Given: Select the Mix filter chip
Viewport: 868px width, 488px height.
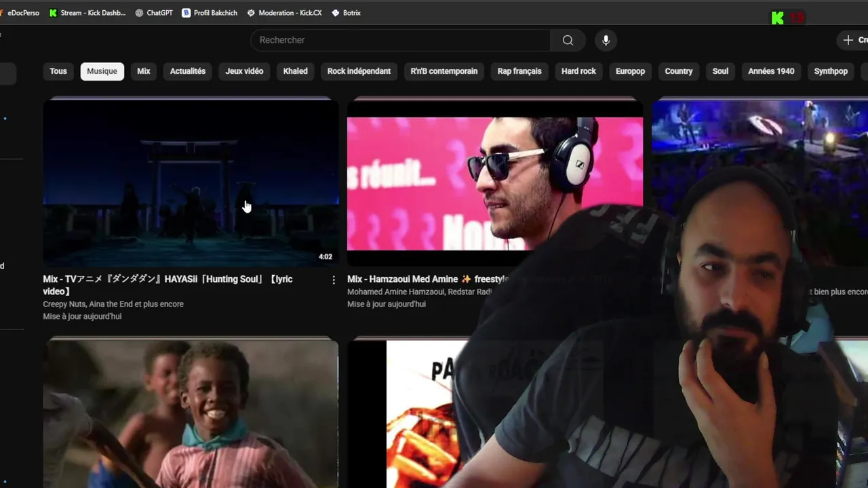Looking at the screenshot, I should (x=144, y=71).
